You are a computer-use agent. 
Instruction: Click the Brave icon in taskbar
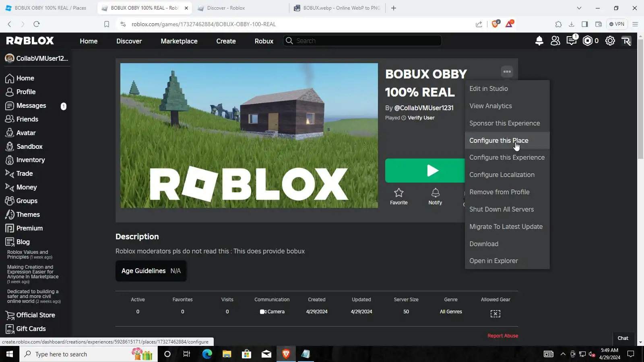tap(286, 354)
